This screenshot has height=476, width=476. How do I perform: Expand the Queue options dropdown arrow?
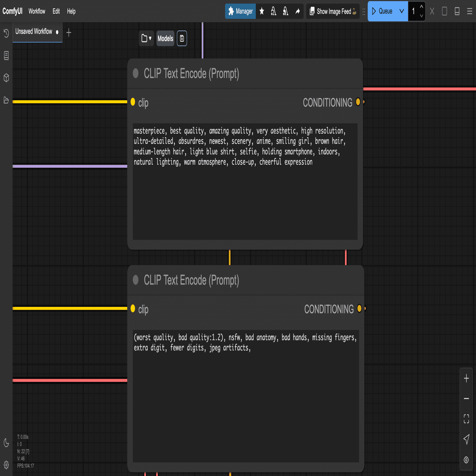(402, 11)
